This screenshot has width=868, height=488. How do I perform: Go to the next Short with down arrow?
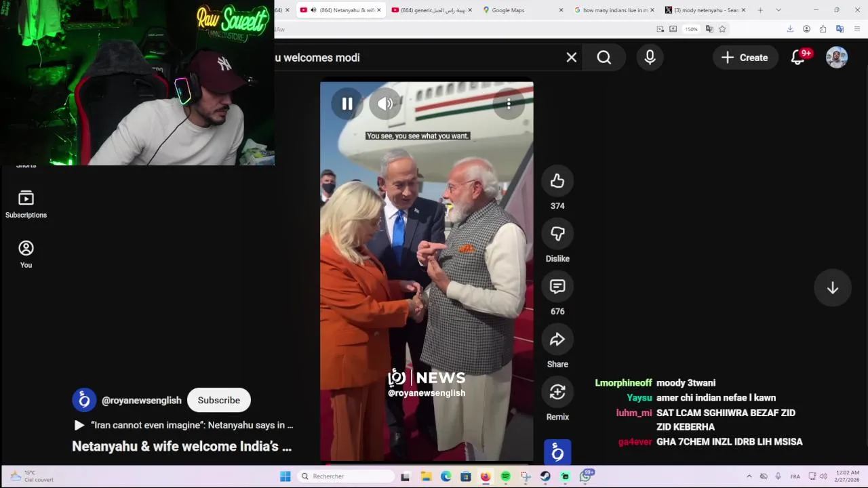(x=833, y=288)
